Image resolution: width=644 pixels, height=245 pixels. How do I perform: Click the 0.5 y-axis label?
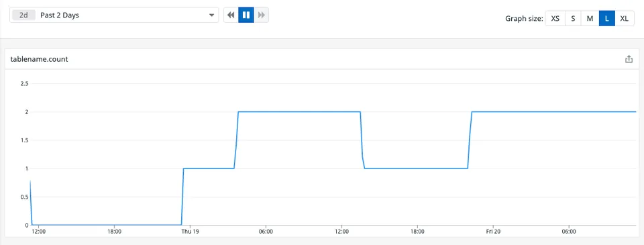pos(24,197)
